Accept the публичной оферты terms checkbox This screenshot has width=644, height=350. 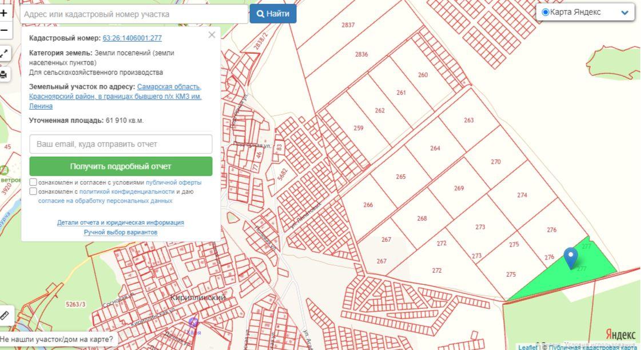tap(33, 182)
